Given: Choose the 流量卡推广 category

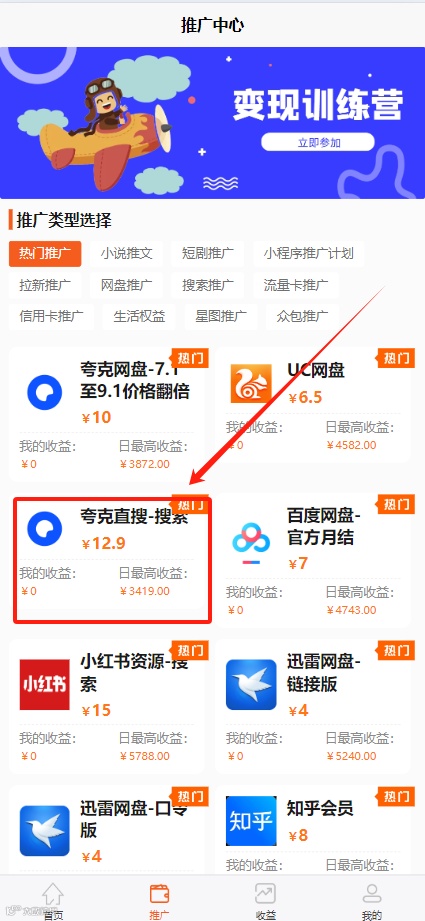Looking at the screenshot, I should [296, 285].
